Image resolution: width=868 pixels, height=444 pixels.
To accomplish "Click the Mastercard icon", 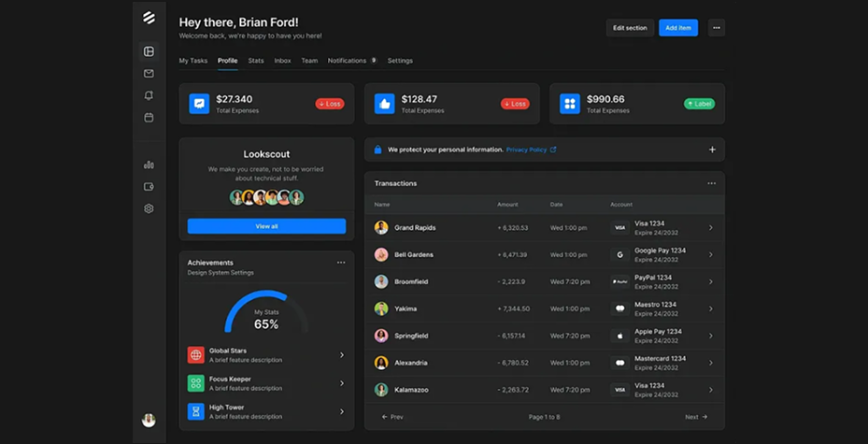I will [x=620, y=364].
